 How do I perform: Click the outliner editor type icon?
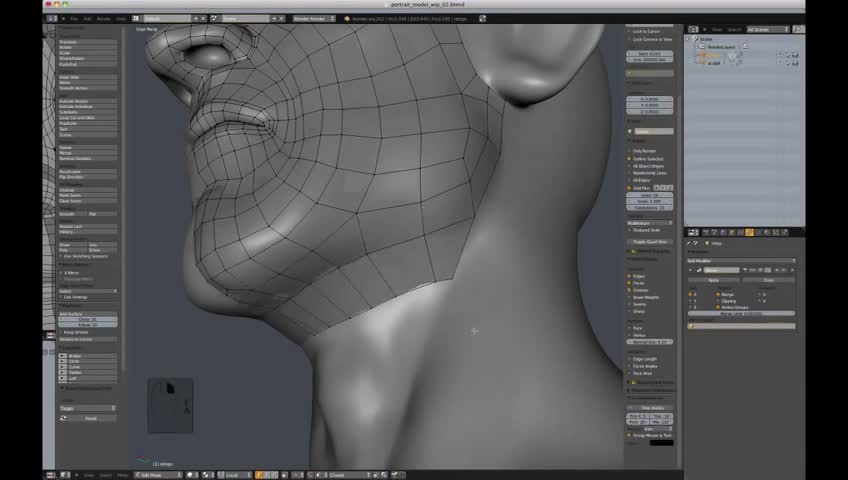coord(693,29)
